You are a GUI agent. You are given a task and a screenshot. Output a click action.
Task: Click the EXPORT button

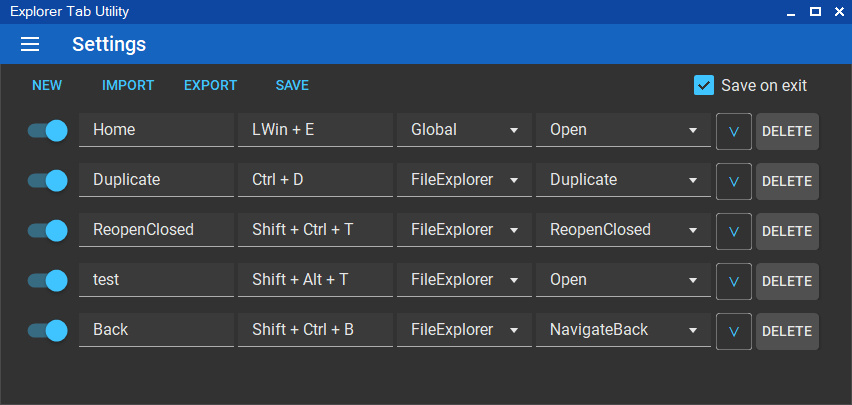point(210,85)
